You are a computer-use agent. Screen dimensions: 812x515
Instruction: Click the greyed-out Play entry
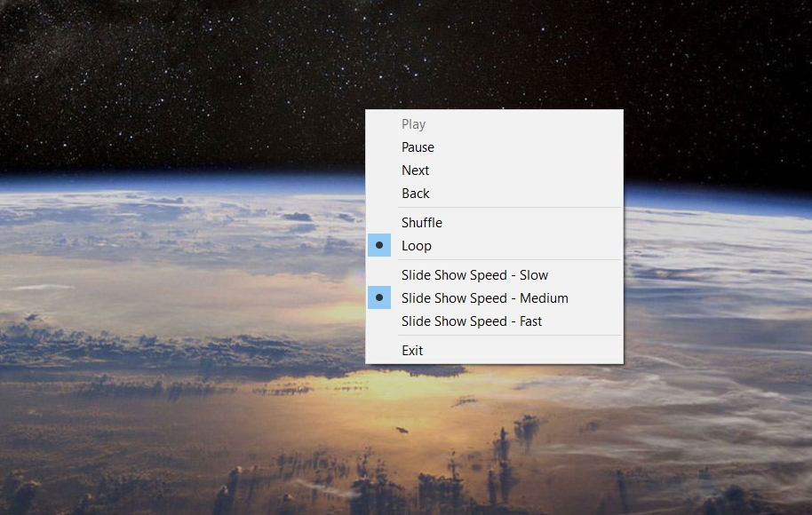(x=494, y=124)
